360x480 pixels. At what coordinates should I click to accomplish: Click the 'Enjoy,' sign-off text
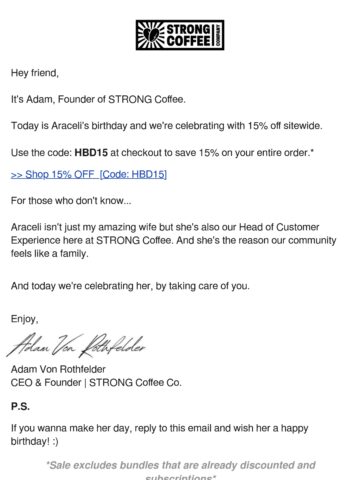click(x=24, y=319)
